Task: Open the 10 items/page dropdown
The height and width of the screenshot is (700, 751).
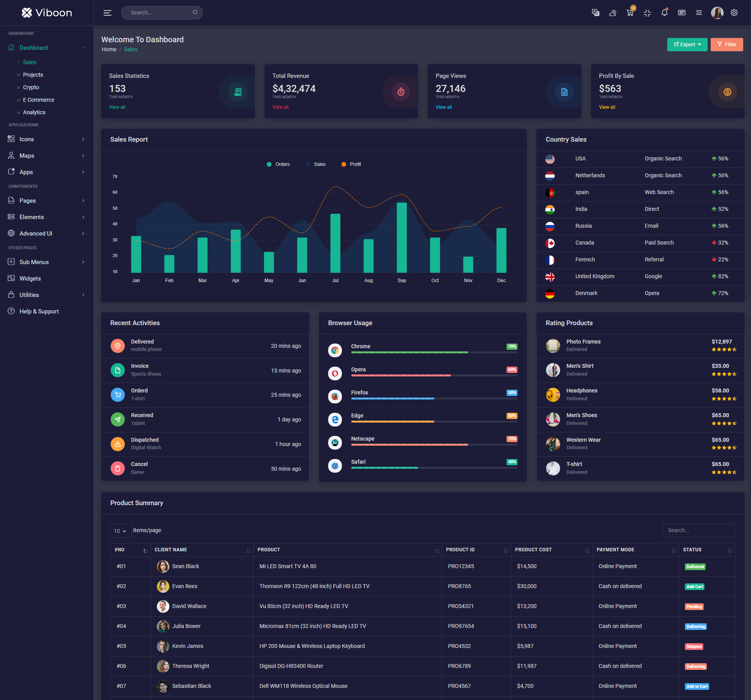Action: [120, 531]
